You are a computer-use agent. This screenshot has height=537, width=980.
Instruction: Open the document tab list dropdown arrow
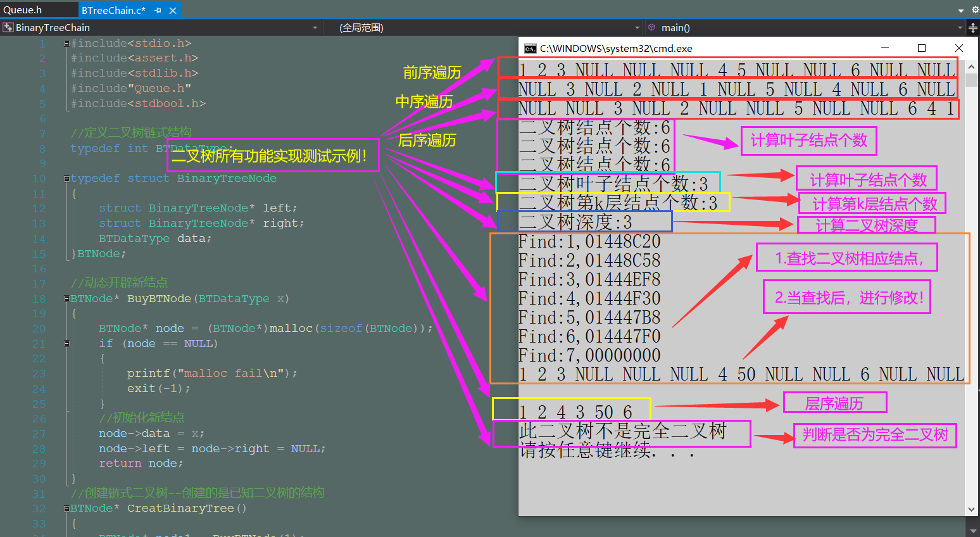960,11
